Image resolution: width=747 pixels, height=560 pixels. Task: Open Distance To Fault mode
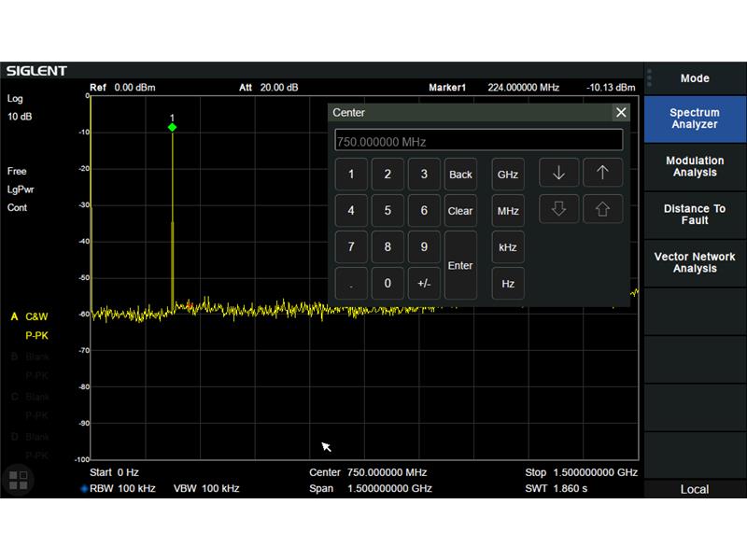point(695,215)
